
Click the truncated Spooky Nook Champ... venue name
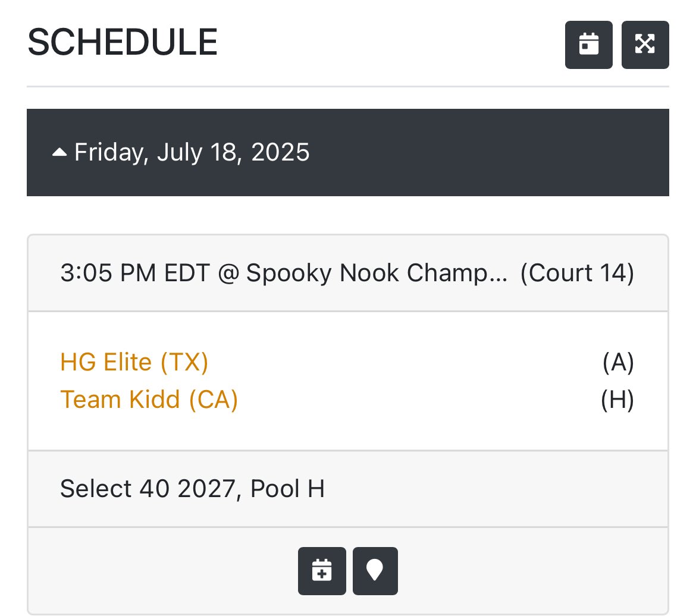pyautogui.click(x=377, y=272)
